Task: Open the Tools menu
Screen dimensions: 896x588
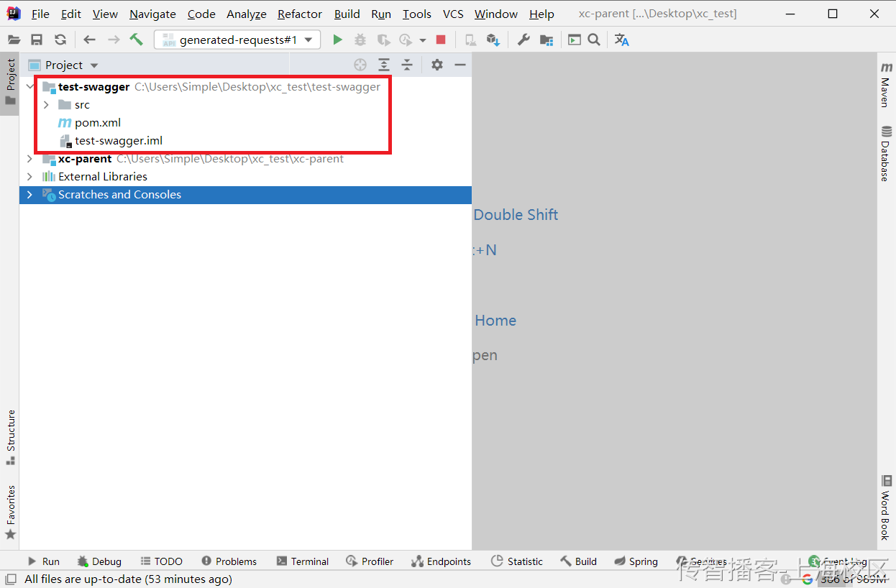Action: (417, 14)
